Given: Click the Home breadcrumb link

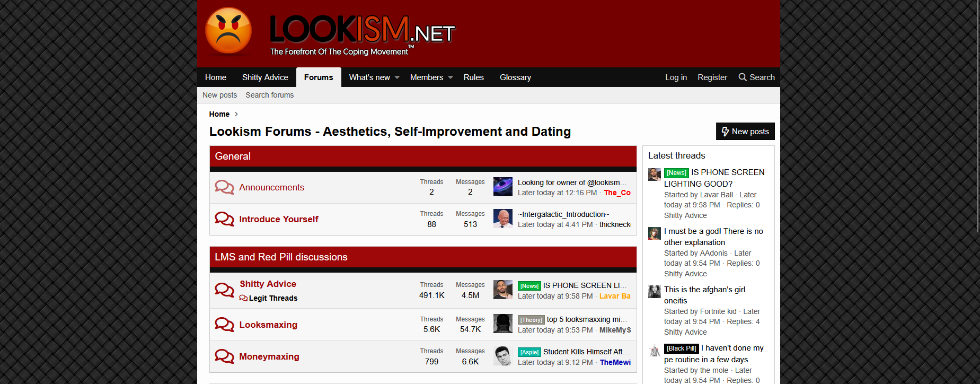Looking at the screenshot, I should click(219, 114).
